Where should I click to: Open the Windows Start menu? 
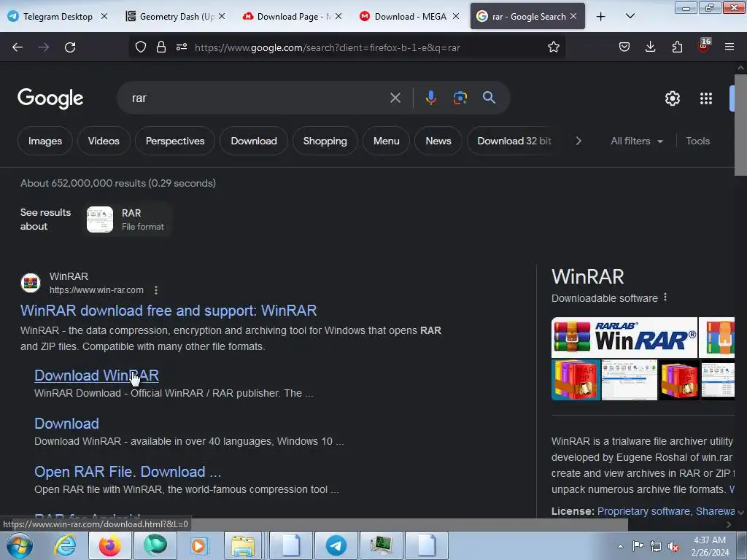click(x=20, y=545)
